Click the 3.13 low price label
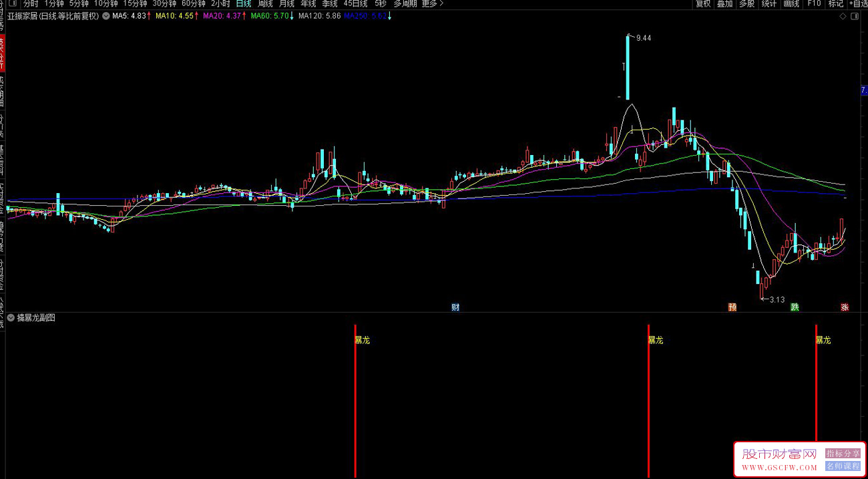 777,299
